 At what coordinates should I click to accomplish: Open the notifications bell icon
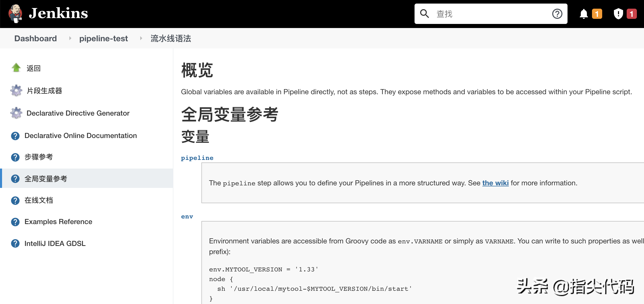pyautogui.click(x=584, y=14)
